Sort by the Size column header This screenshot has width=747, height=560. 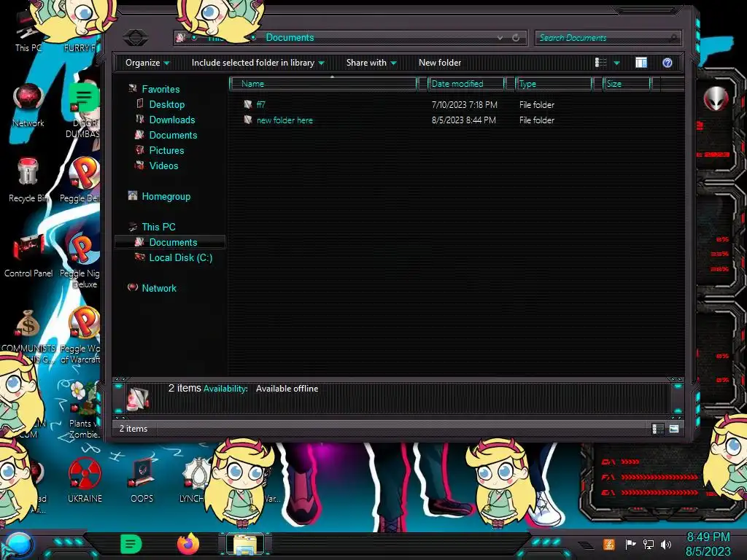point(627,84)
